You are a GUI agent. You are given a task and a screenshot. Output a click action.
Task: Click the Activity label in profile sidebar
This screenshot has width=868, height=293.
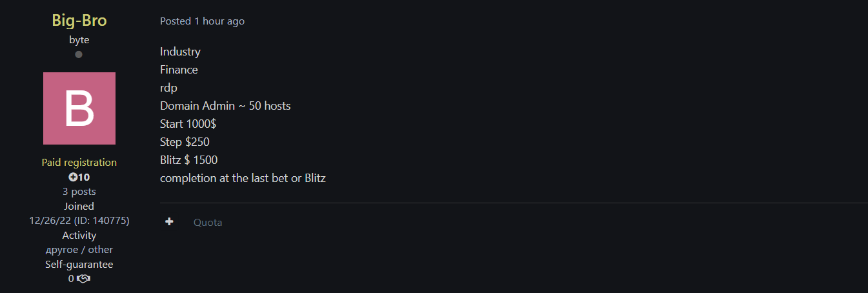(79, 235)
